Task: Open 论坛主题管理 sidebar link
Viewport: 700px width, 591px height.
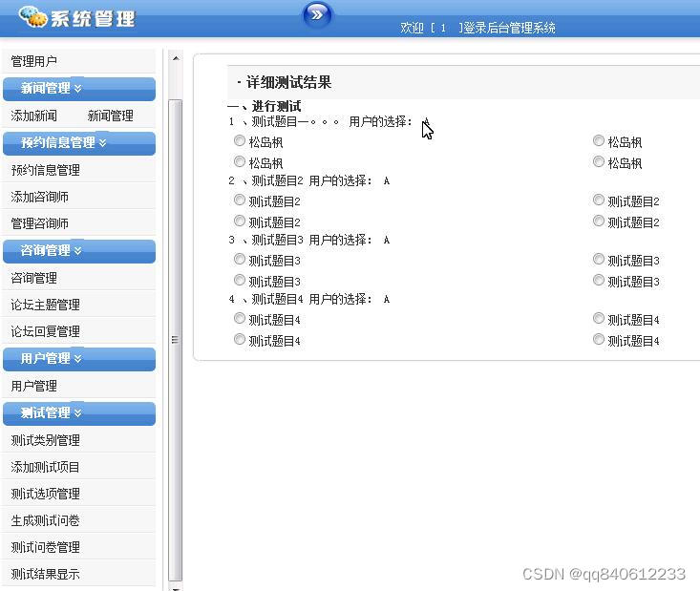Action: pos(46,305)
